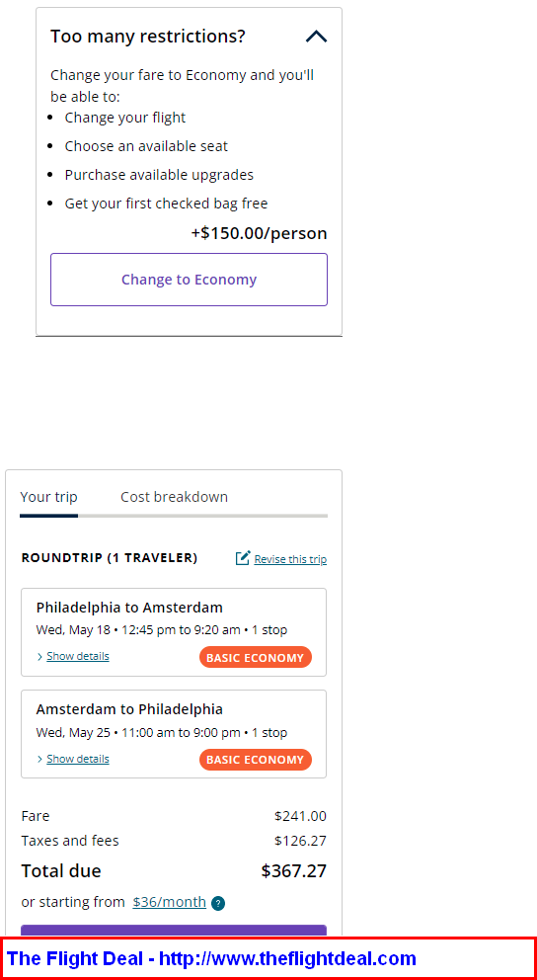Click the Change to Economy button

189,280
